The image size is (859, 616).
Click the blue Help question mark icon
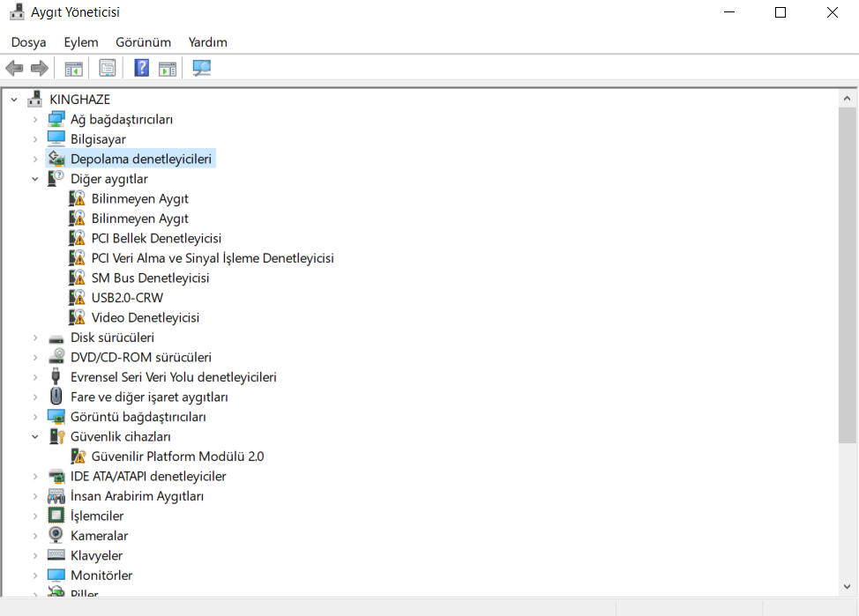(141, 68)
